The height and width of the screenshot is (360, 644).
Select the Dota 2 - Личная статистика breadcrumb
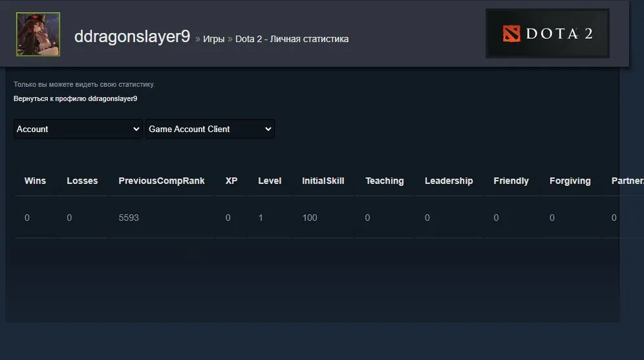point(292,39)
